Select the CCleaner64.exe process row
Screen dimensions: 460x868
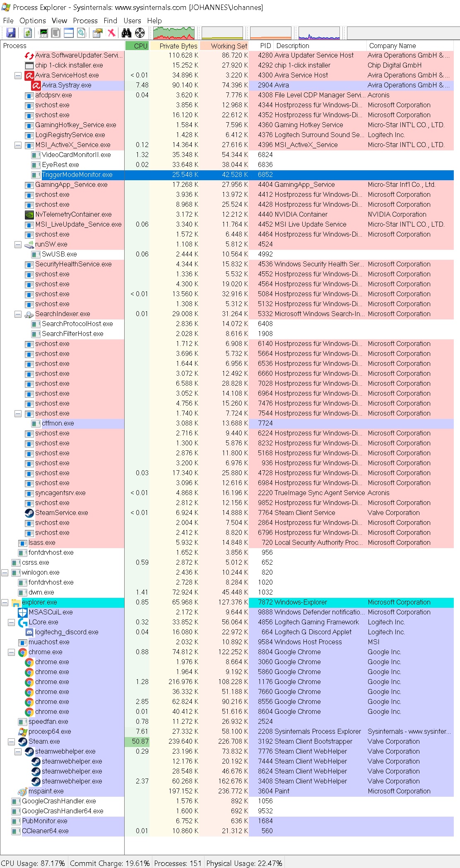pyautogui.click(x=227, y=831)
